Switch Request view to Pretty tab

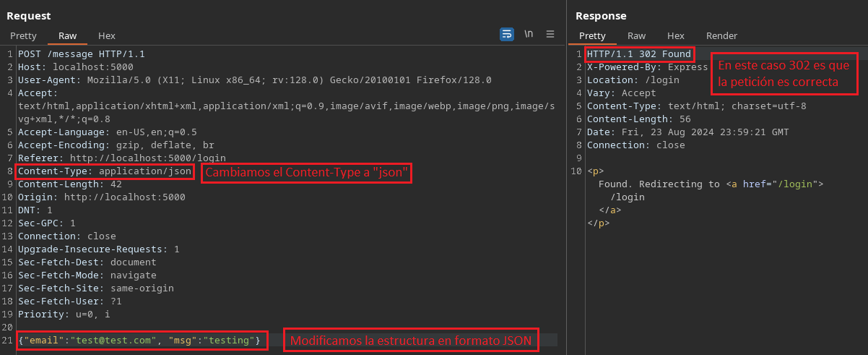[23, 35]
